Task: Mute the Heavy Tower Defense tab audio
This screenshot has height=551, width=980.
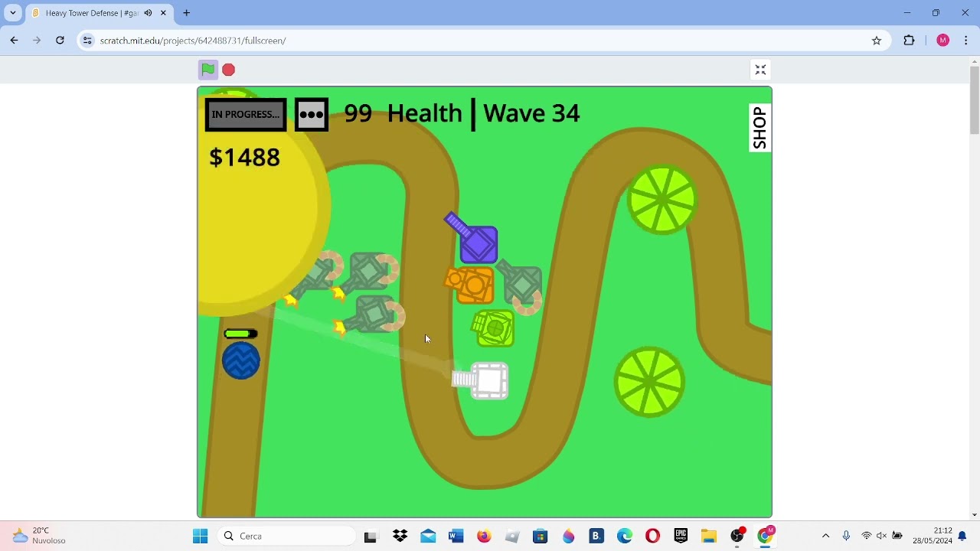Action: click(148, 13)
